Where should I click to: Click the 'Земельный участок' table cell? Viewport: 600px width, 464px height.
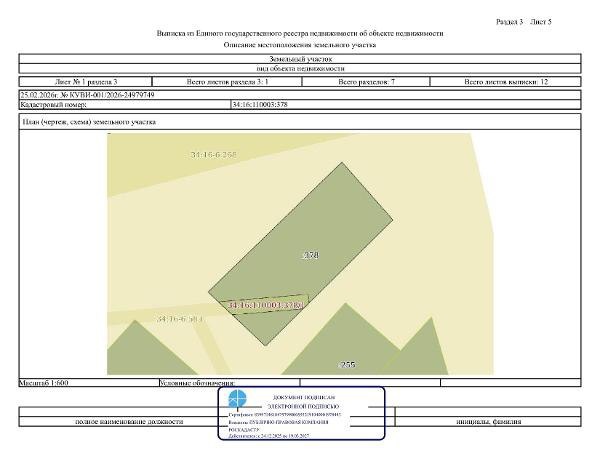pos(300,59)
